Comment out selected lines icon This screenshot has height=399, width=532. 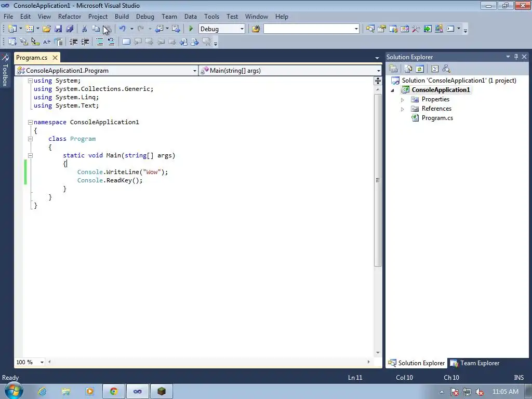[x=100, y=42]
